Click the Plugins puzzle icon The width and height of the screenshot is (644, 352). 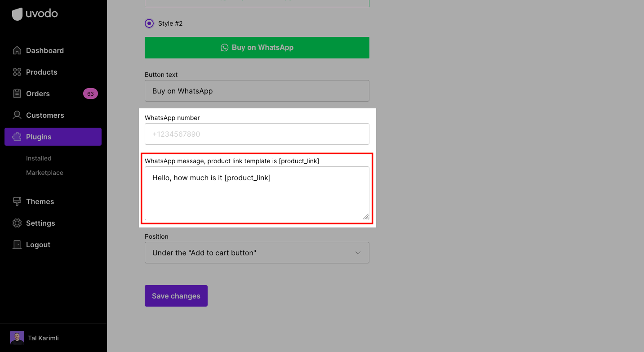point(17,137)
